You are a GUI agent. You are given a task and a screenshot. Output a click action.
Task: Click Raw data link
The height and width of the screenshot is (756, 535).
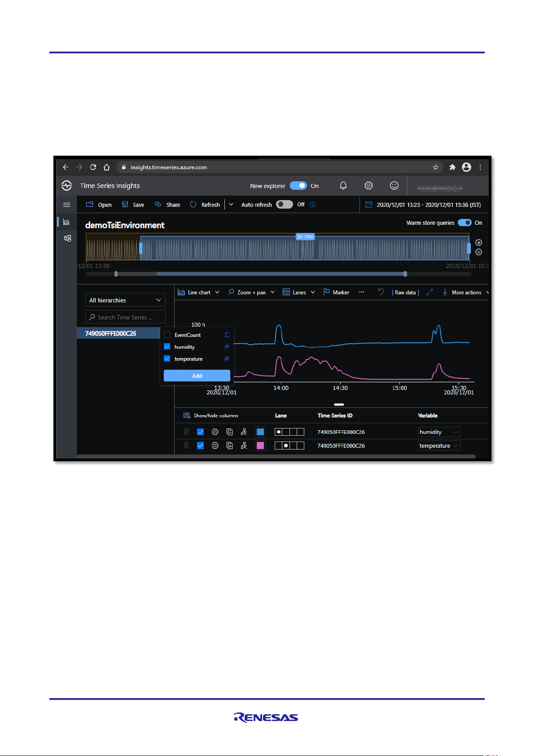click(405, 292)
